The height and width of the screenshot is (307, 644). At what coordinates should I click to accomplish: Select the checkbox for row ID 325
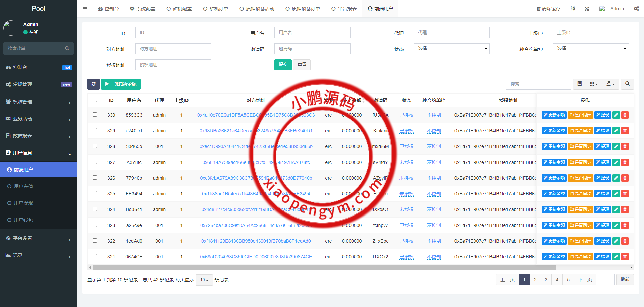pos(95,193)
